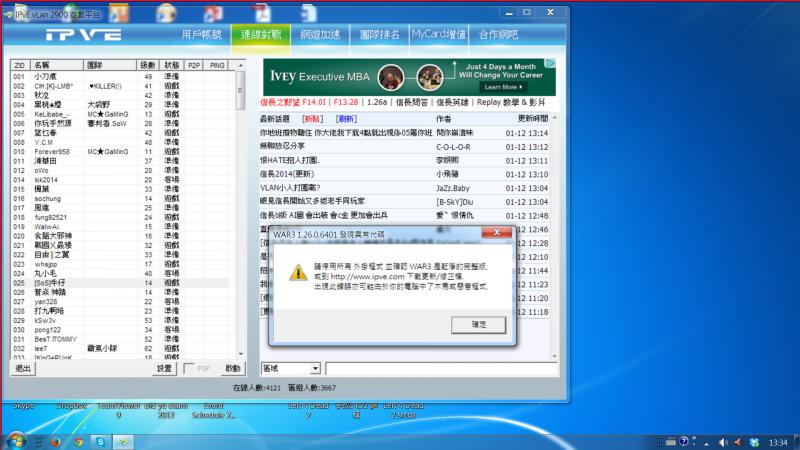Open the 1.26a link

click(377, 102)
